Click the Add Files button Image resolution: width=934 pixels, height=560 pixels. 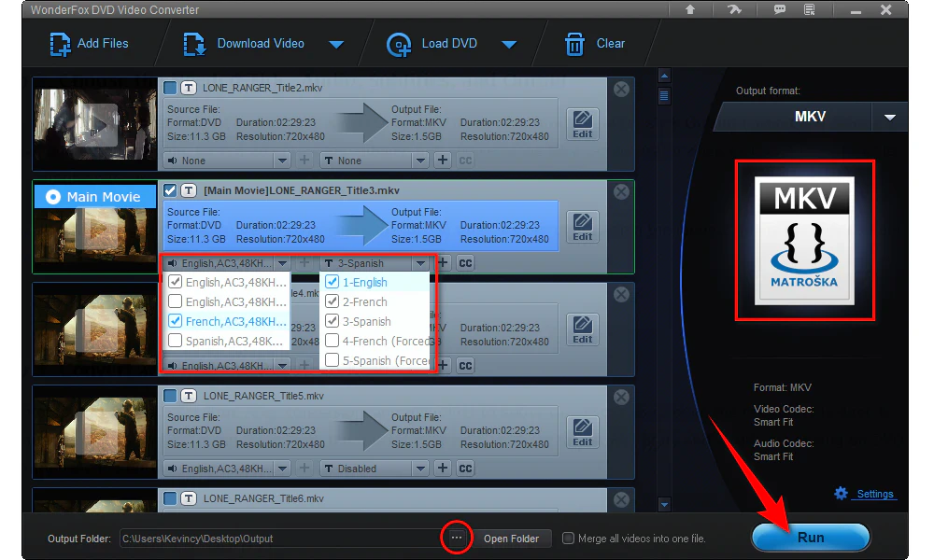[x=90, y=44]
